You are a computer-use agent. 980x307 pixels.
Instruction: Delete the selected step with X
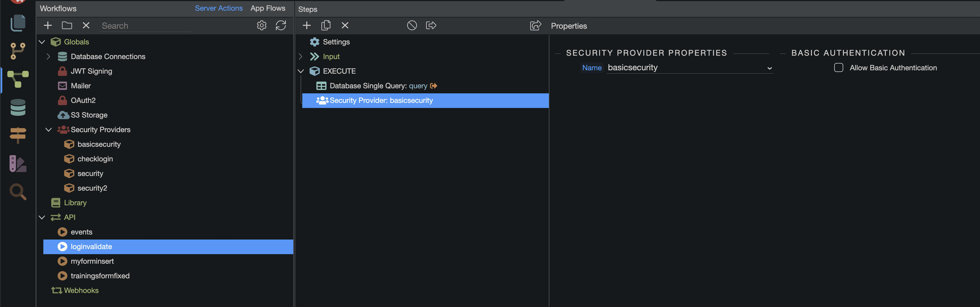[345, 26]
